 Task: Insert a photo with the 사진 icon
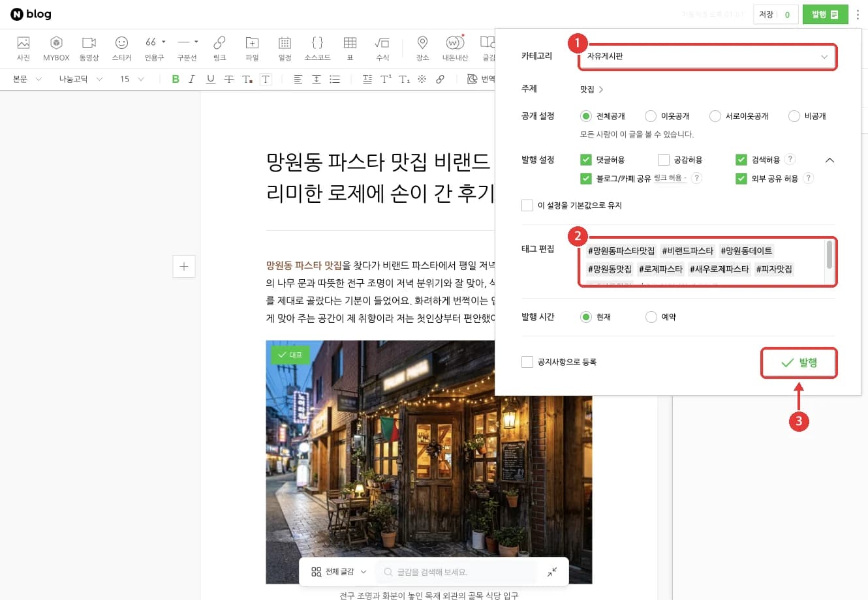(x=23, y=48)
